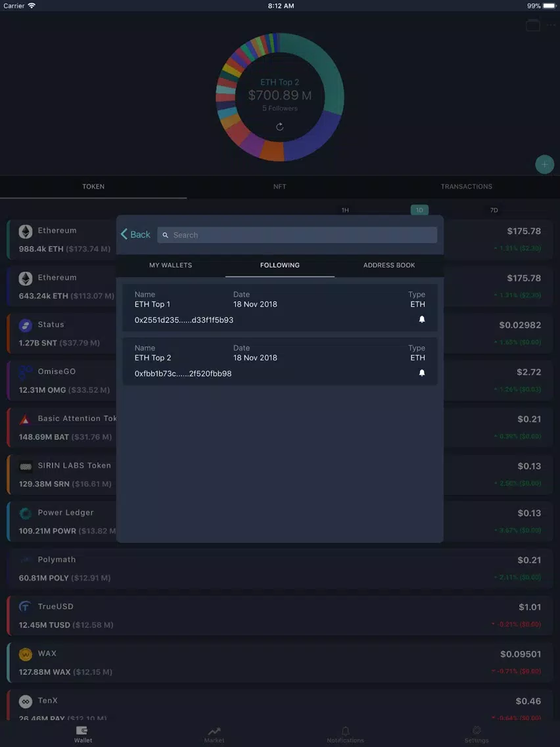
Task: Select the 7D time range
Action: (494, 210)
